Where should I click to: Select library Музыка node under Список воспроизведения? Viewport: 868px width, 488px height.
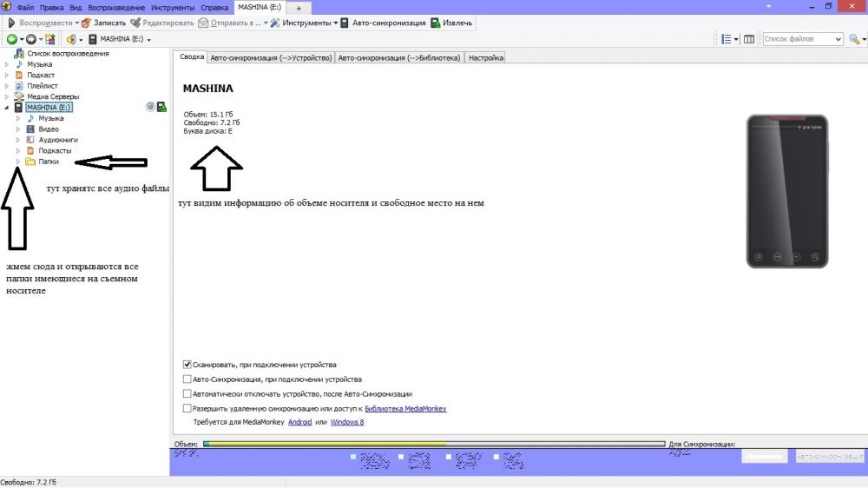tap(40, 64)
